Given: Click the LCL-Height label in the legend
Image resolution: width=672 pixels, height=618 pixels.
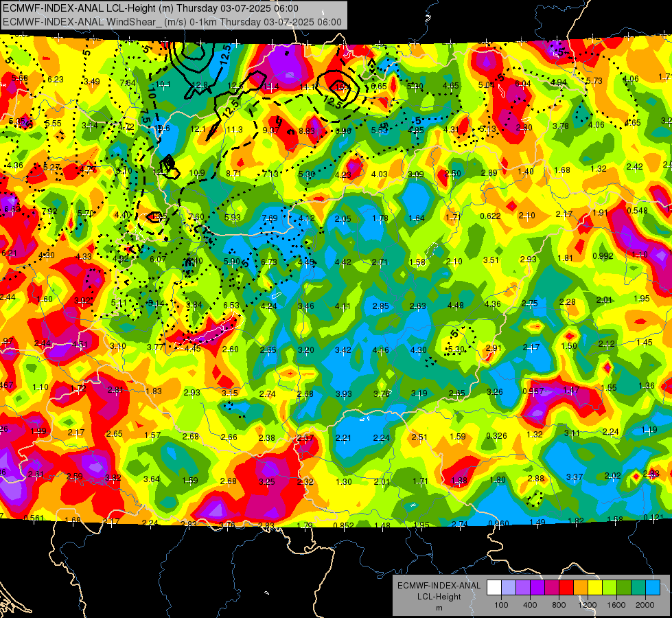Looking at the screenshot, I should coord(439,597).
